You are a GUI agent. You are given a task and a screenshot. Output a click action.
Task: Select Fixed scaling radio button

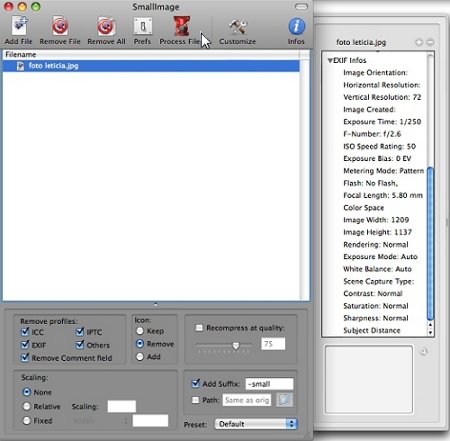(27, 421)
